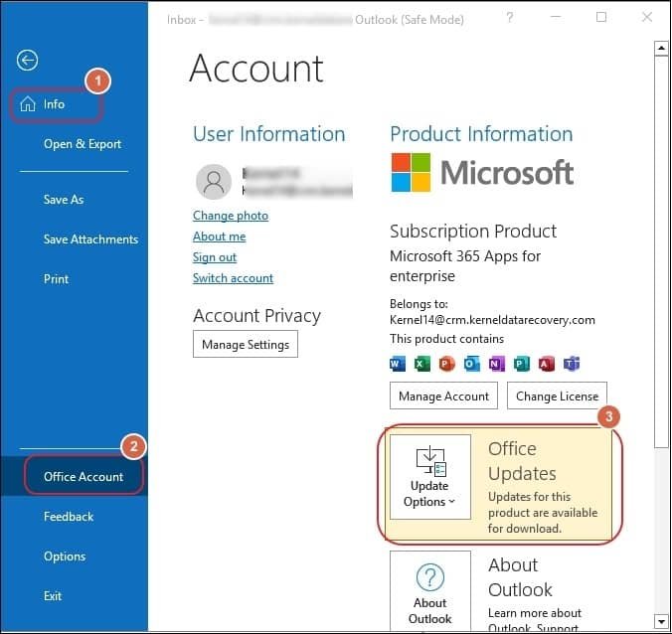Click the user profile avatar
The width and height of the screenshot is (672, 634).
point(214,182)
